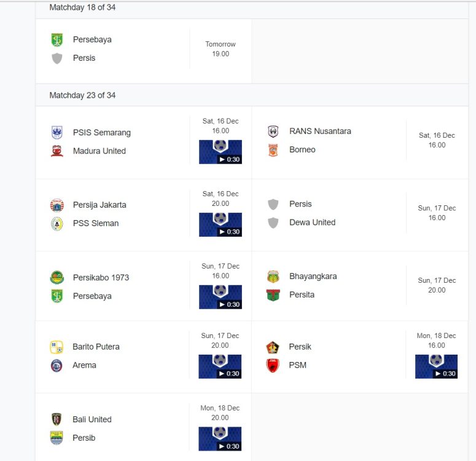This screenshot has height=461, width=476.
Task: Click the RANS Nusantara club crest
Action: pyautogui.click(x=273, y=132)
